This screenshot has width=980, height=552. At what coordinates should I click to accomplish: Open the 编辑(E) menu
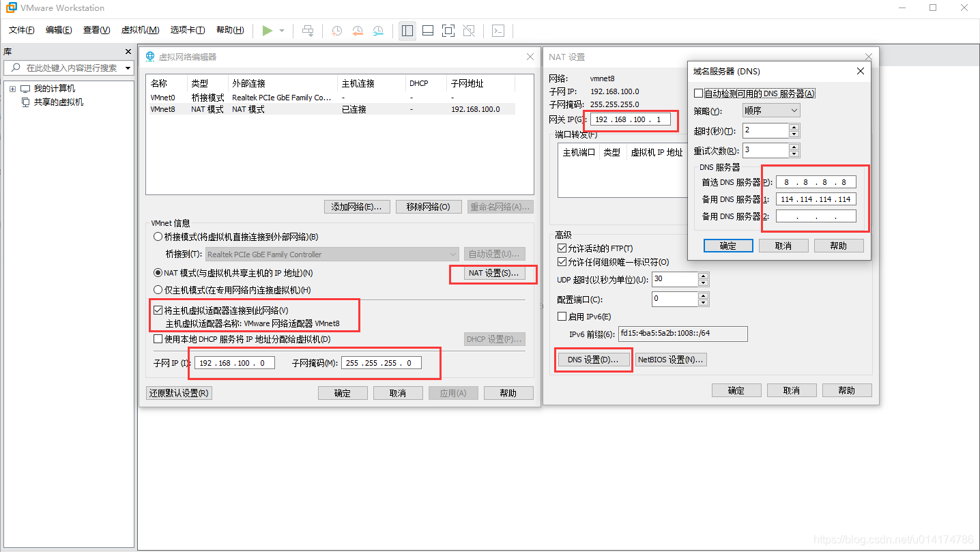coord(59,30)
